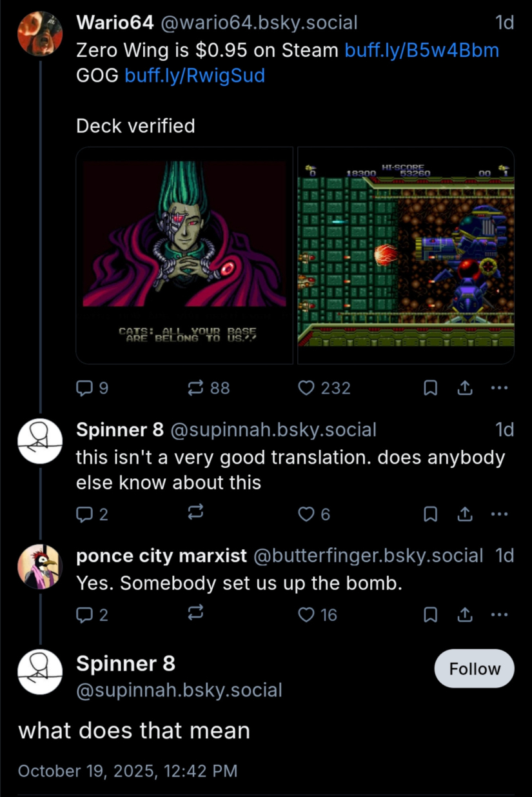Open the Steam buff.ly link

pos(422,50)
